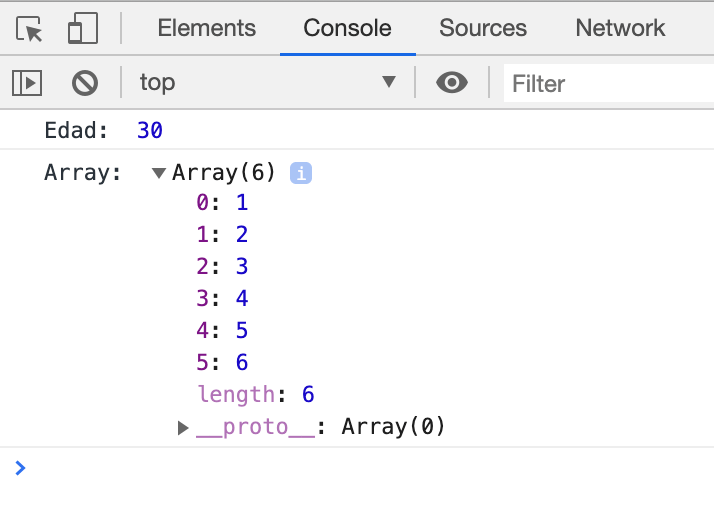Screen dimensions: 714x508
Task: Open the live expression eye icon
Action: (452, 82)
